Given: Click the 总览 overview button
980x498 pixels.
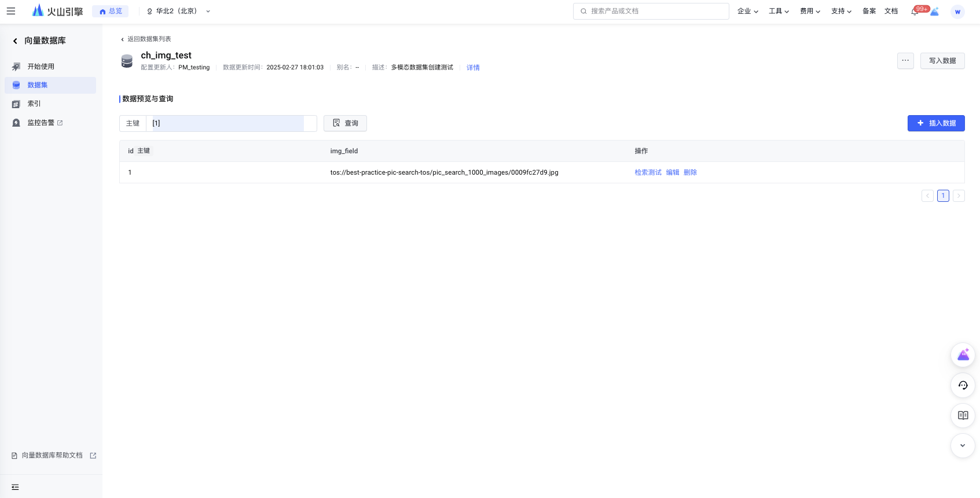Looking at the screenshot, I should point(111,11).
